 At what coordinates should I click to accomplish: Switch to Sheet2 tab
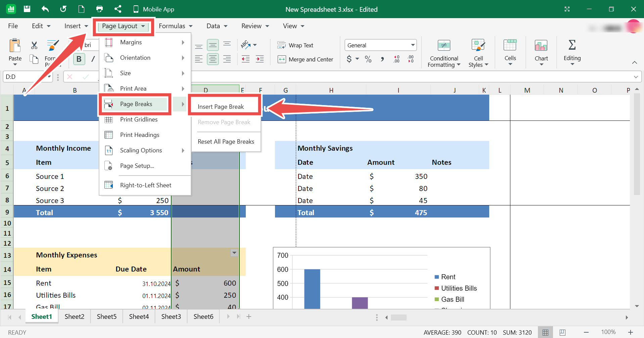tap(75, 317)
